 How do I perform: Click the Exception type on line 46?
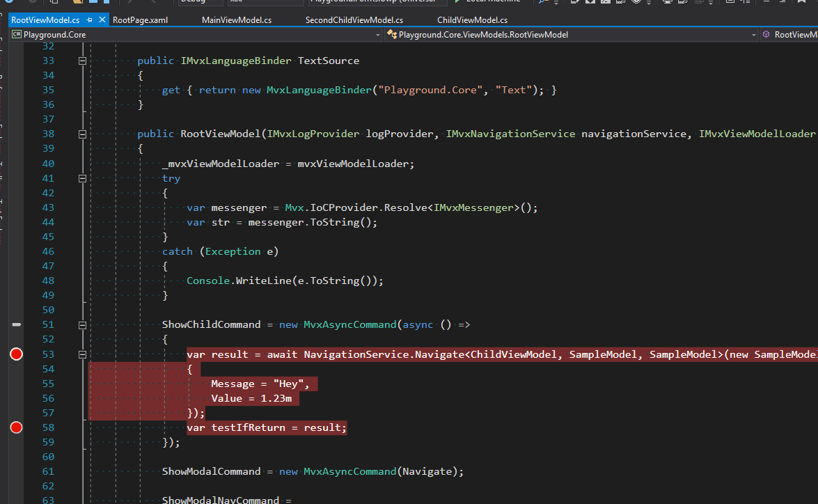click(233, 251)
